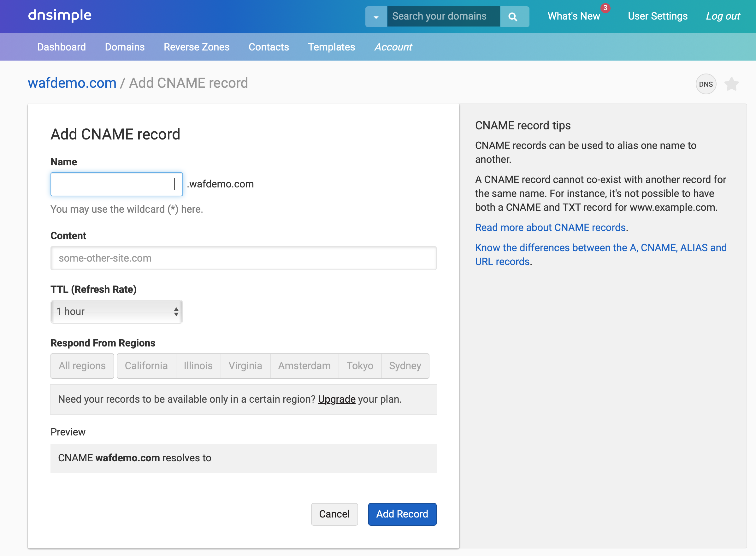Click the wafdemo.com breadcrumb link
756x556 pixels.
coord(72,83)
